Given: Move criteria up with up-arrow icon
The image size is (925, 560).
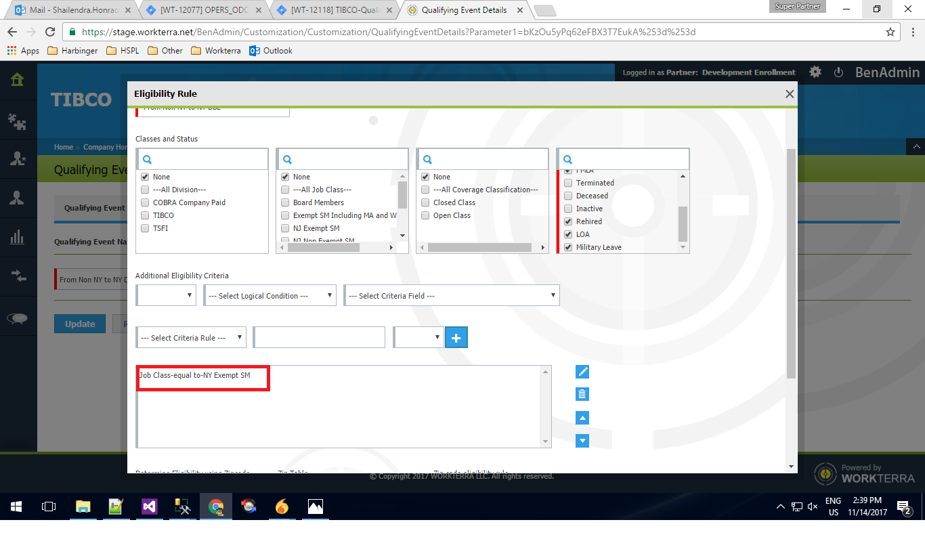Looking at the screenshot, I should click(x=582, y=418).
